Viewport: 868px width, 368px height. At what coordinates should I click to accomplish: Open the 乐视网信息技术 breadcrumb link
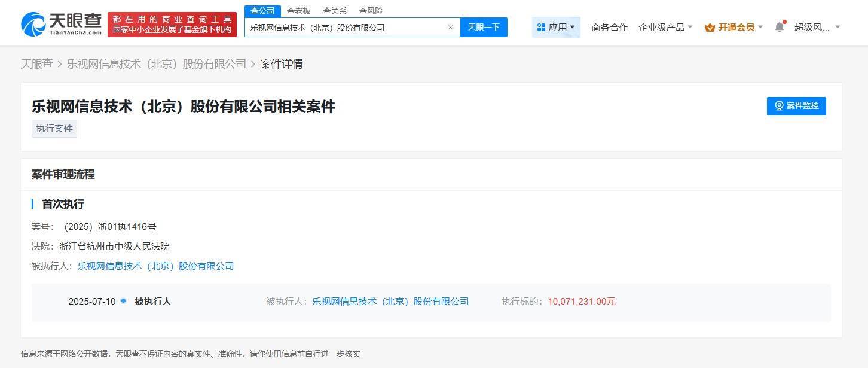[157, 64]
